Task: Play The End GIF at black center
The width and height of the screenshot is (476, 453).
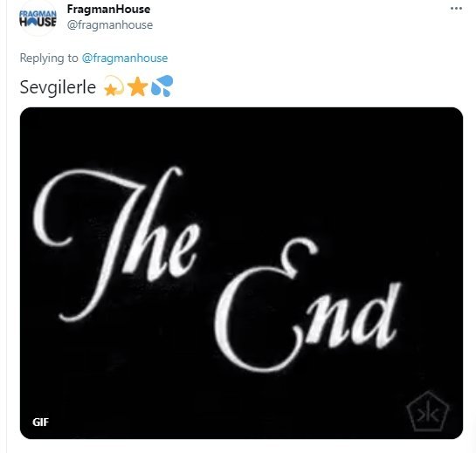Action: 241,273
